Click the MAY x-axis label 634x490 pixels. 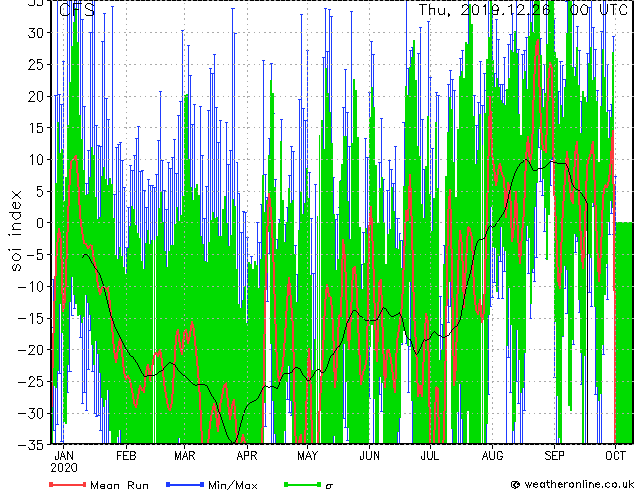point(308,456)
